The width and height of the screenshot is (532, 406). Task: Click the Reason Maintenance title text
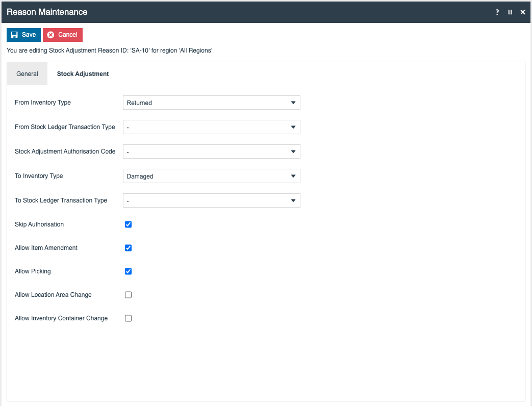47,12
